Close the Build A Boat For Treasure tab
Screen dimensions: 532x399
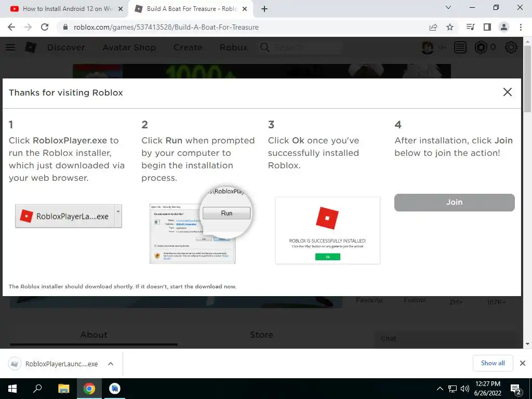[245, 9]
